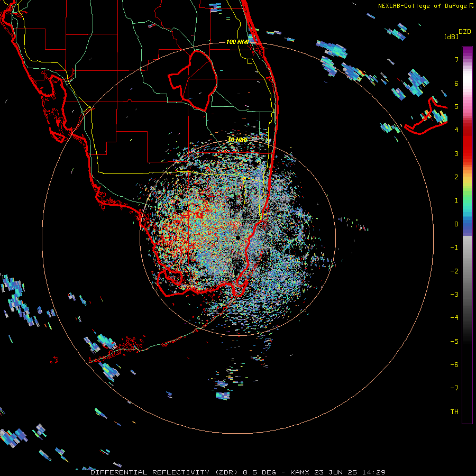Screen dimensions: 476x476
Task: Click the -2 label on the scale
Action: click(x=454, y=271)
